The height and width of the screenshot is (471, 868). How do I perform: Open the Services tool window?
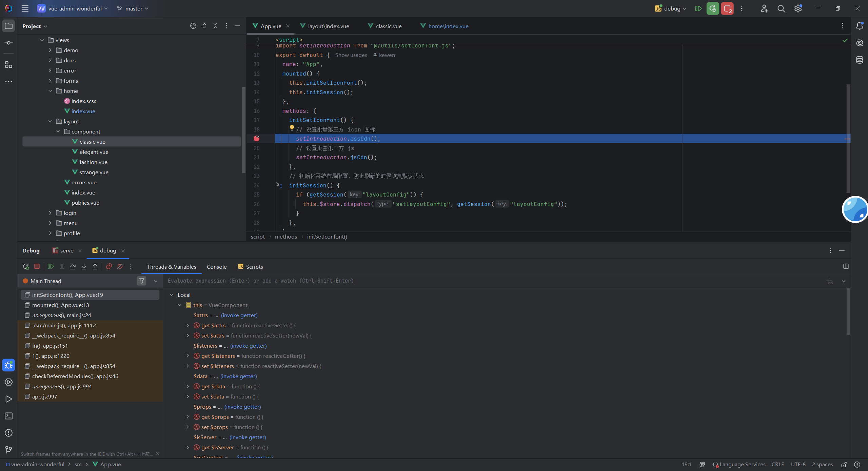click(8, 382)
